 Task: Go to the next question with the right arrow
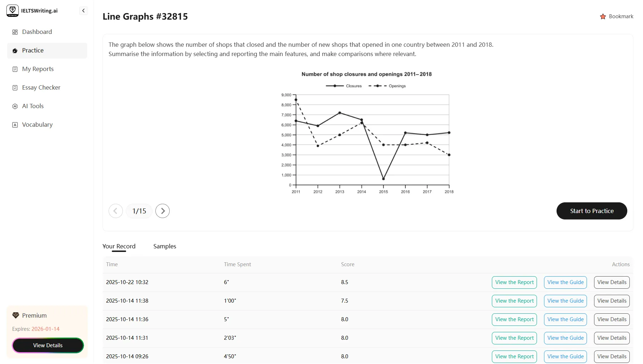click(163, 211)
